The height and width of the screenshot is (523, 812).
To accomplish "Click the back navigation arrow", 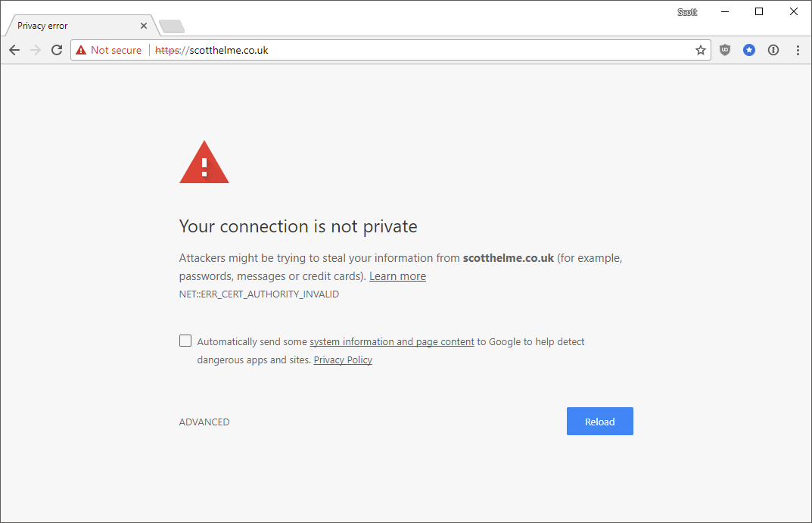I will point(14,50).
